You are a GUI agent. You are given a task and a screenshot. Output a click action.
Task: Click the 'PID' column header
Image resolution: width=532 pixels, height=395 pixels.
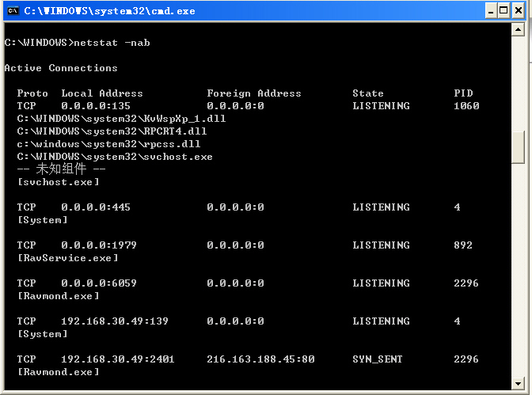[x=463, y=93]
